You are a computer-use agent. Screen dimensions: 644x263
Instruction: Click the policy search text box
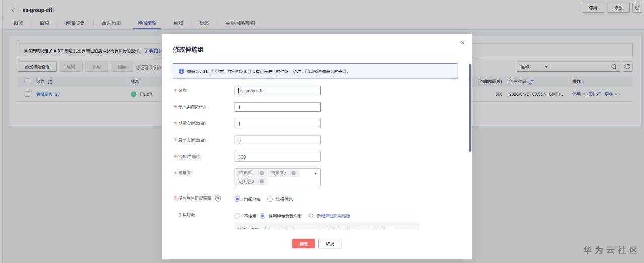[x=581, y=67]
